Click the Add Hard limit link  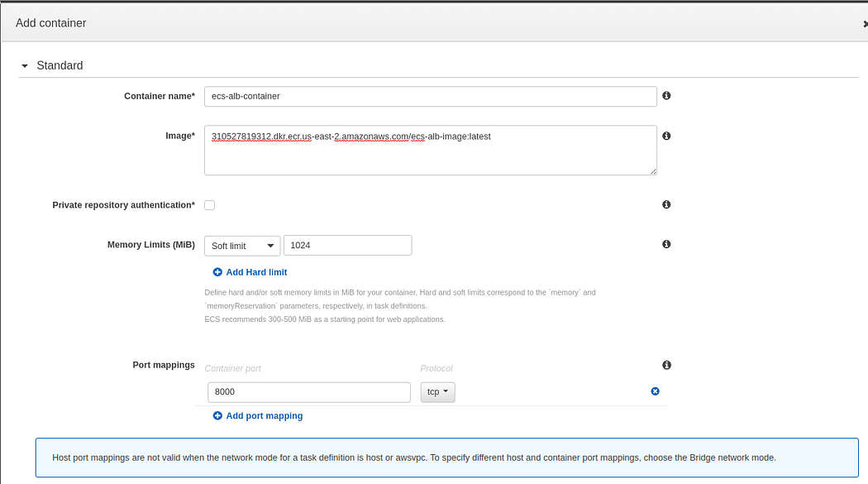pyautogui.click(x=256, y=272)
